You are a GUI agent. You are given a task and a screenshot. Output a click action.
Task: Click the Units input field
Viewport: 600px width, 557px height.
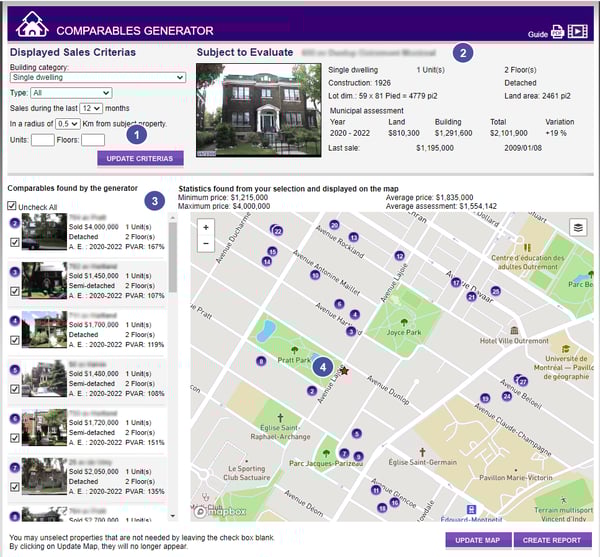click(x=42, y=140)
